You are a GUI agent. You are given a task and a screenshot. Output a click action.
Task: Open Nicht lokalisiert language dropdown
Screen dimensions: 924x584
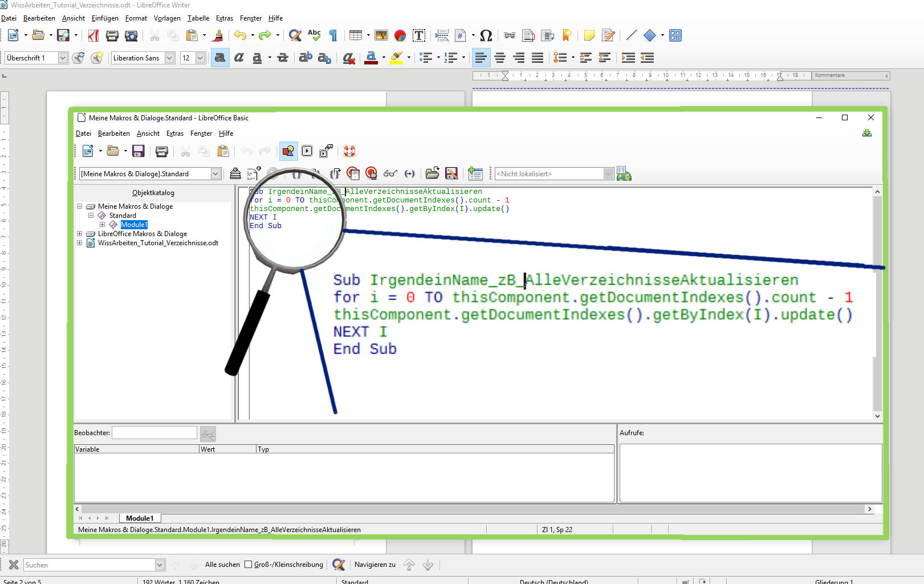(x=608, y=173)
